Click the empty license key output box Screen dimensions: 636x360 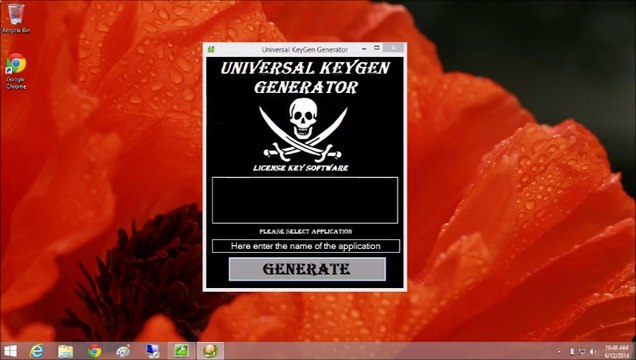[305, 200]
